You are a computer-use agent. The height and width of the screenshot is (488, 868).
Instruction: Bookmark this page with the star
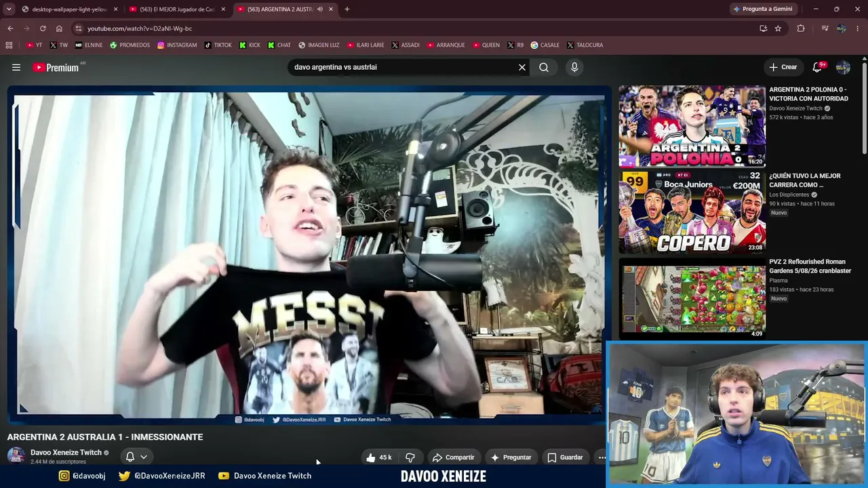pyautogui.click(x=778, y=28)
